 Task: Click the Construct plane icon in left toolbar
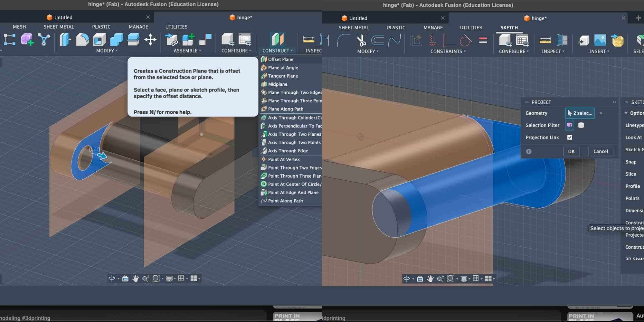(x=277, y=40)
